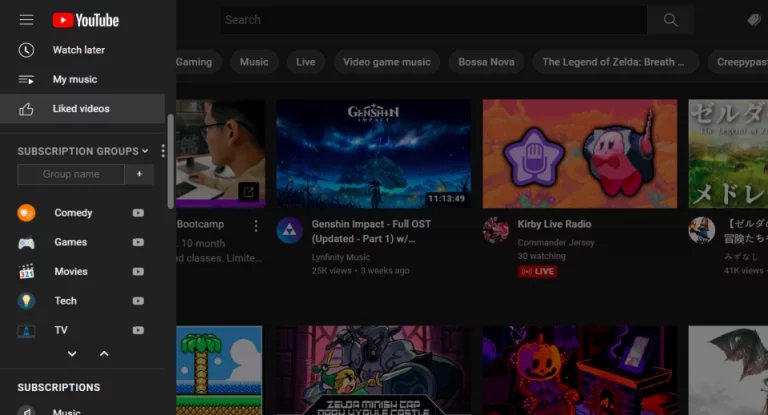Filter by Live chip
The height and width of the screenshot is (415, 768).
click(306, 62)
